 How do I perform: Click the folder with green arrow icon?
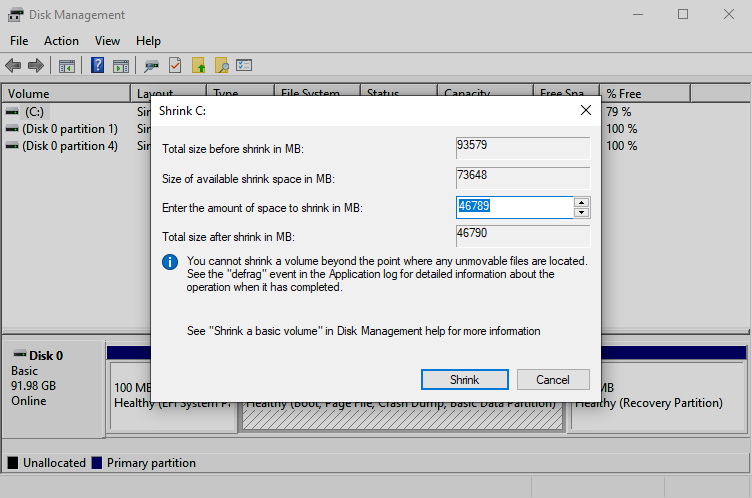[x=198, y=66]
